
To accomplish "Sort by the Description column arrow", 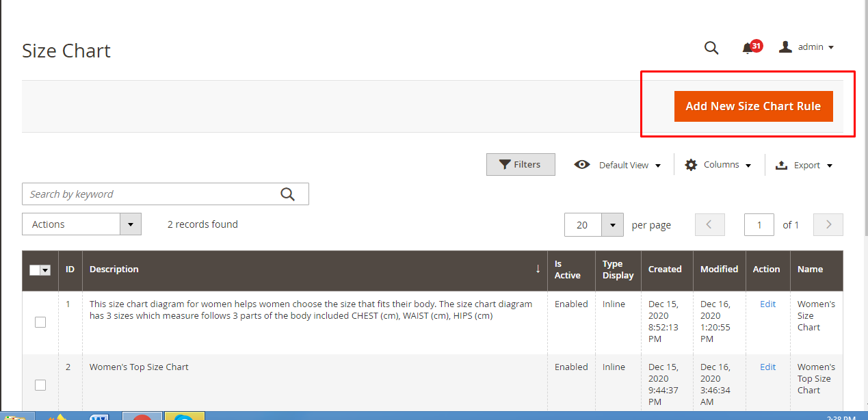I will pos(538,269).
